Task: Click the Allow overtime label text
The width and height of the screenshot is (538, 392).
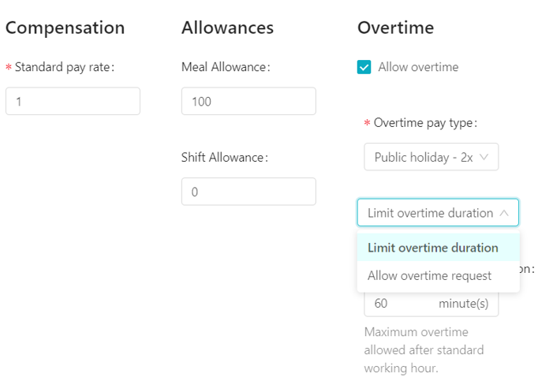Action: (x=418, y=67)
